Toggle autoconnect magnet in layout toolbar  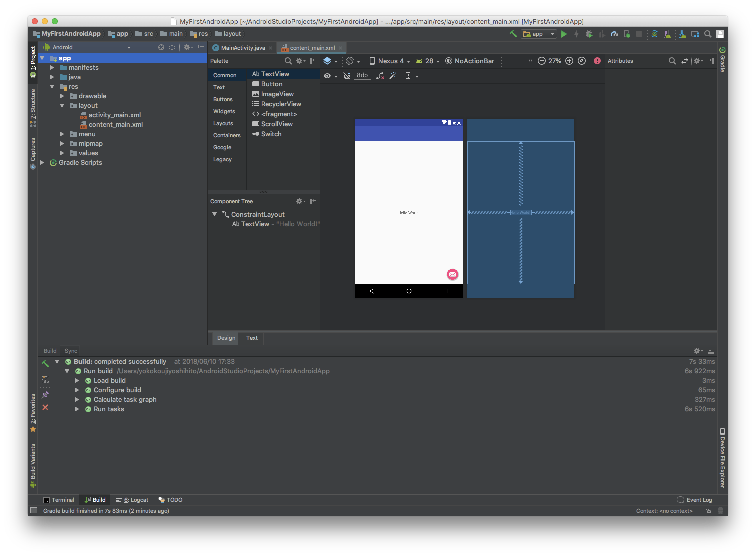(x=347, y=76)
